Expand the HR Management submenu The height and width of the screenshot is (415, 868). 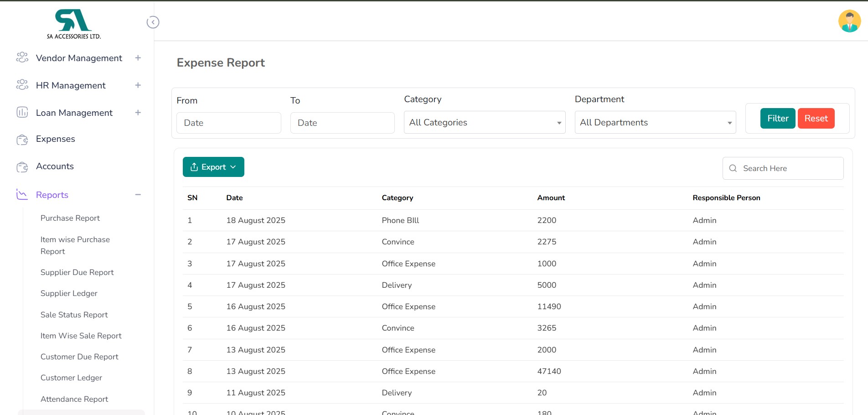tap(138, 85)
